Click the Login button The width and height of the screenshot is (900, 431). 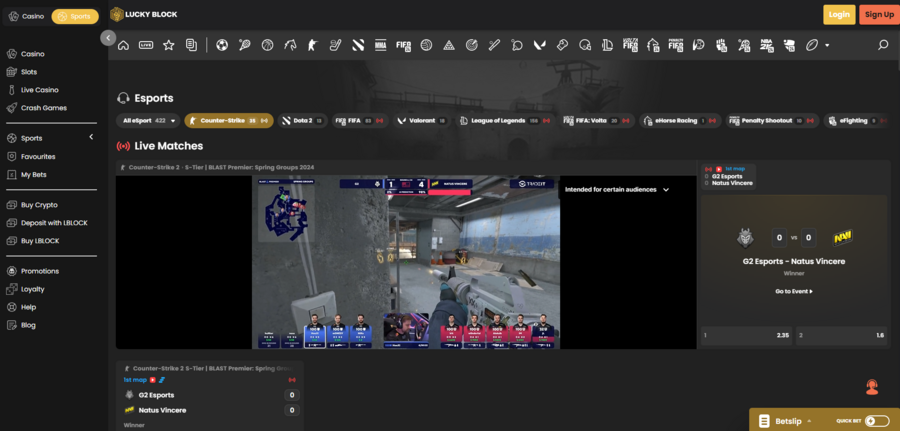[839, 14]
